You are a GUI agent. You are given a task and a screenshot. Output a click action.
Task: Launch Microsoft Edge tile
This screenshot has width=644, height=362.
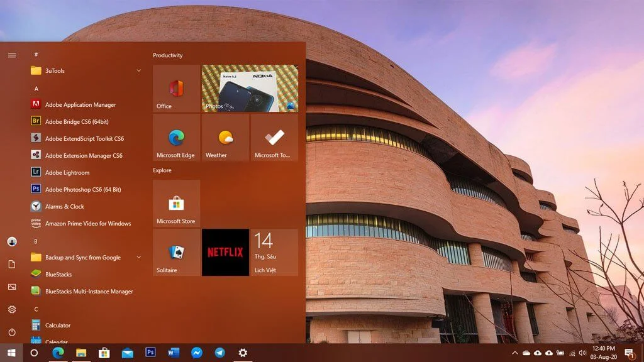176,138
